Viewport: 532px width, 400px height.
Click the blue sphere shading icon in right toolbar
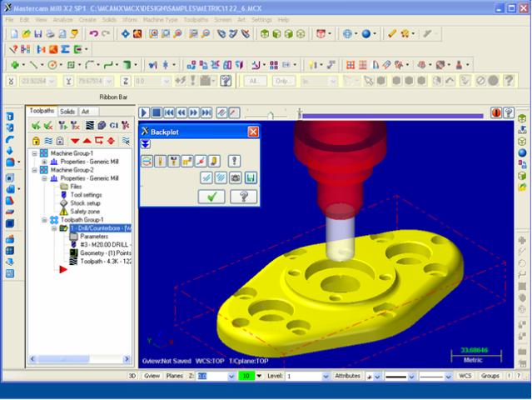[x=523, y=153]
